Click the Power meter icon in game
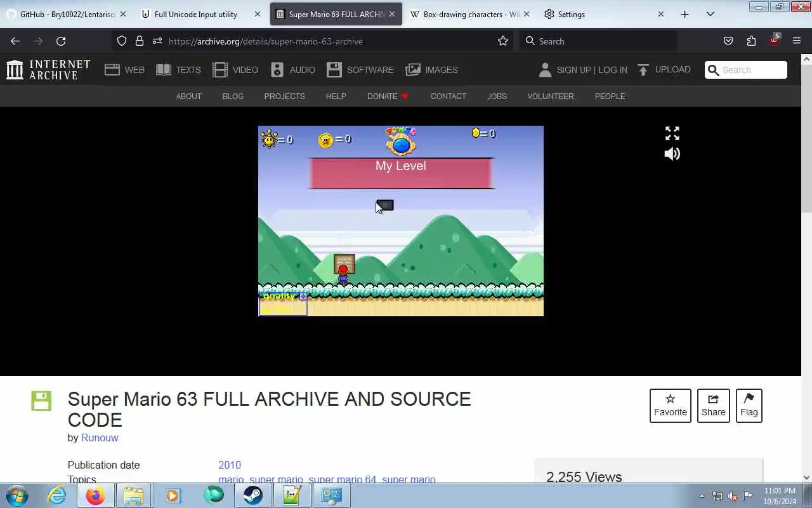This screenshot has height=508, width=812. 401,142
